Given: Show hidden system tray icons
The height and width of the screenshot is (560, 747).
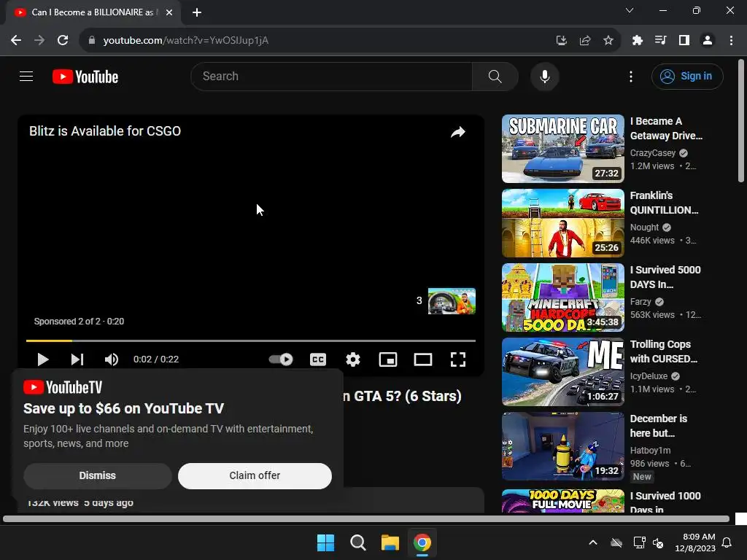Looking at the screenshot, I should [x=593, y=542].
